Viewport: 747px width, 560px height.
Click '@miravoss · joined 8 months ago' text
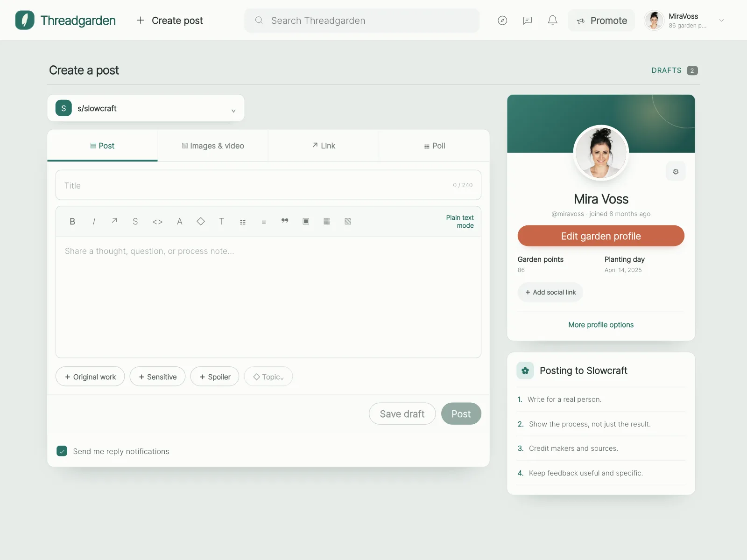click(x=601, y=214)
